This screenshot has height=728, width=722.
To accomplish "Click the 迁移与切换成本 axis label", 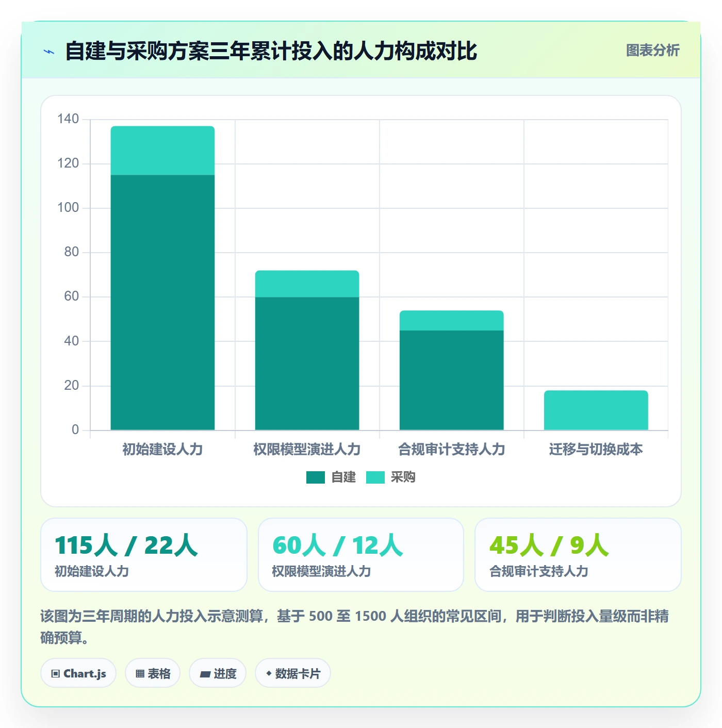I will click(596, 450).
